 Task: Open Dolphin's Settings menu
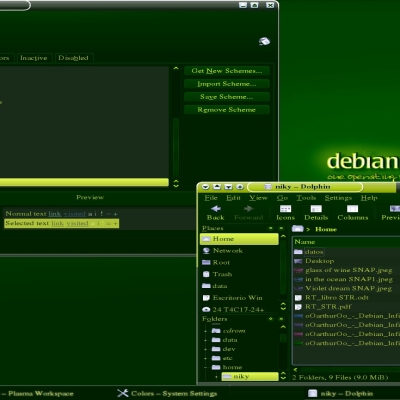click(338, 198)
